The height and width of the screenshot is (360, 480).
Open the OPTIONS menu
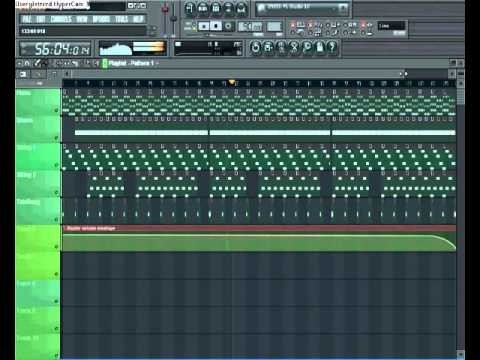tap(101, 19)
